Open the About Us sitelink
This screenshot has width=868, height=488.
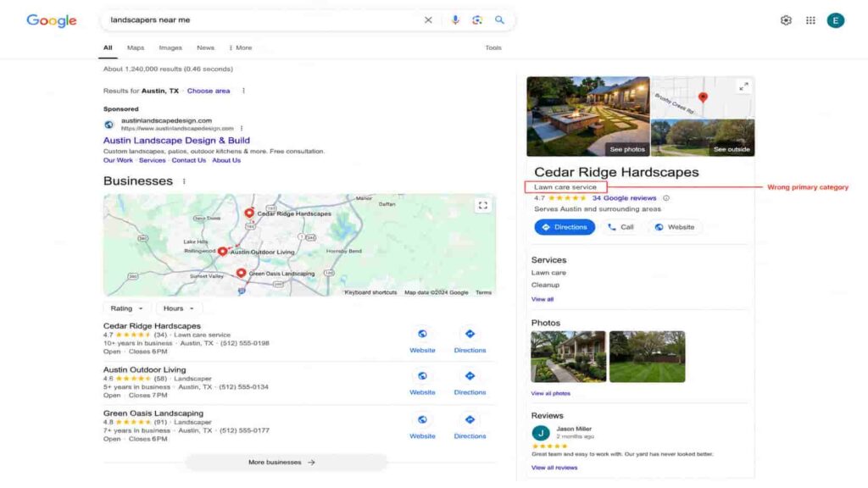click(226, 160)
